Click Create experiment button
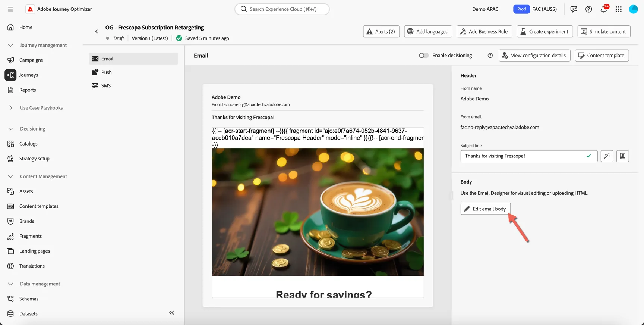 coord(544,31)
